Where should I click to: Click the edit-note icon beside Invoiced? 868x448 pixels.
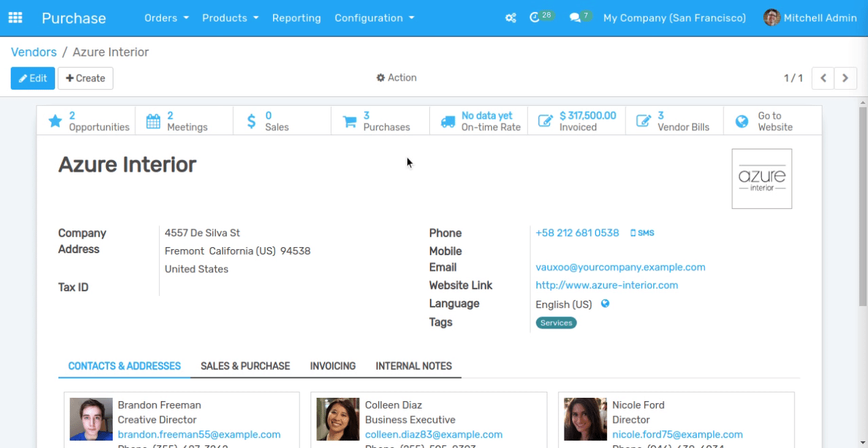[x=545, y=122]
